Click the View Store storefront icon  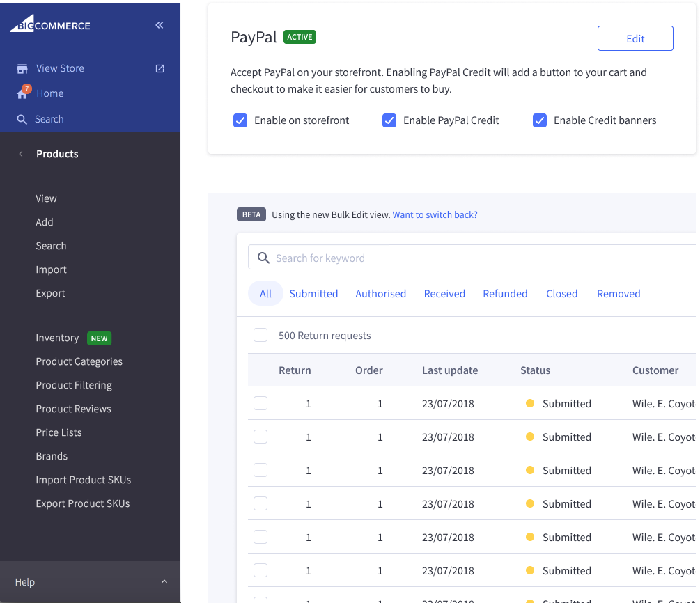point(22,69)
